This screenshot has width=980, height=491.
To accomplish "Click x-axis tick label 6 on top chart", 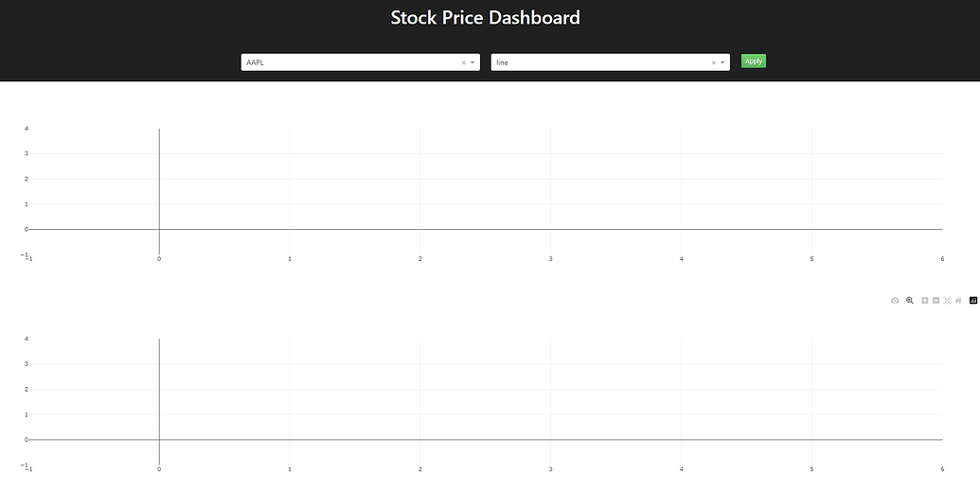I will click(x=942, y=258).
